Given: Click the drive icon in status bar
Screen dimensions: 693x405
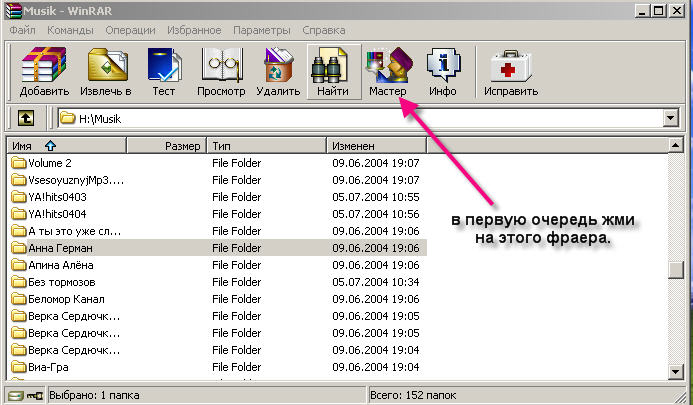Looking at the screenshot, I should point(15,395).
